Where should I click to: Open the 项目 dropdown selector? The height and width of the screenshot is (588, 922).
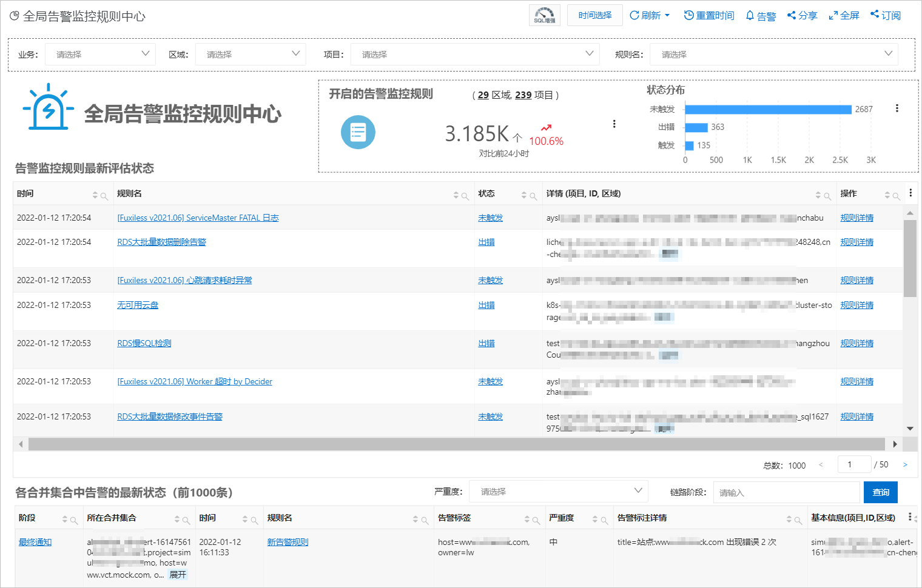click(x=475, y=54)
